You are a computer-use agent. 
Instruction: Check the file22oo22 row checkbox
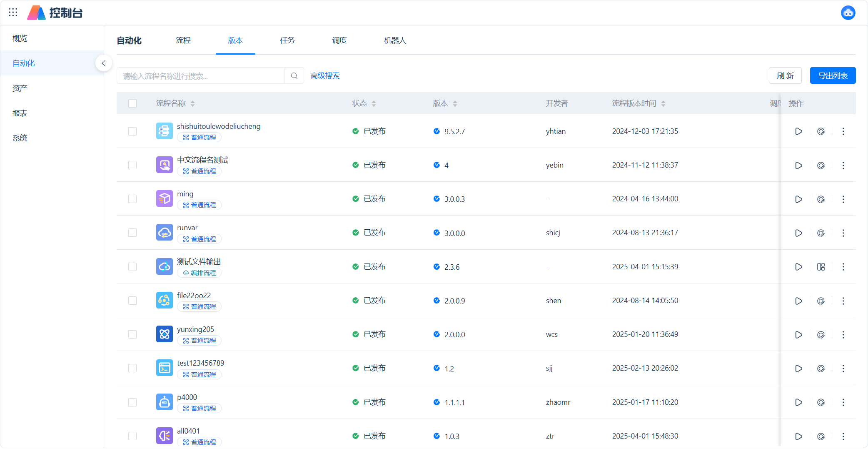pos(132,301)
